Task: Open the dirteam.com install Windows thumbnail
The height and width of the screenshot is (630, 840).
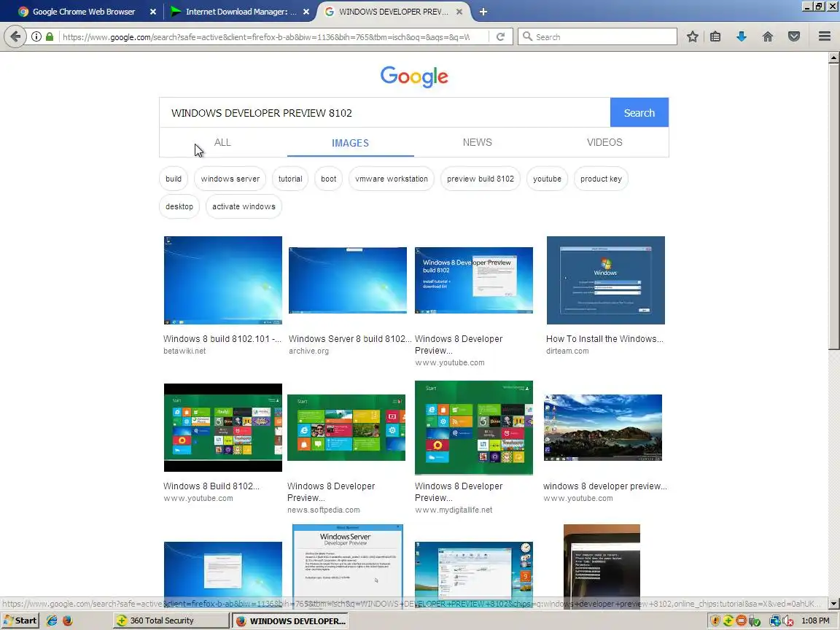Action: coord(606,280)
